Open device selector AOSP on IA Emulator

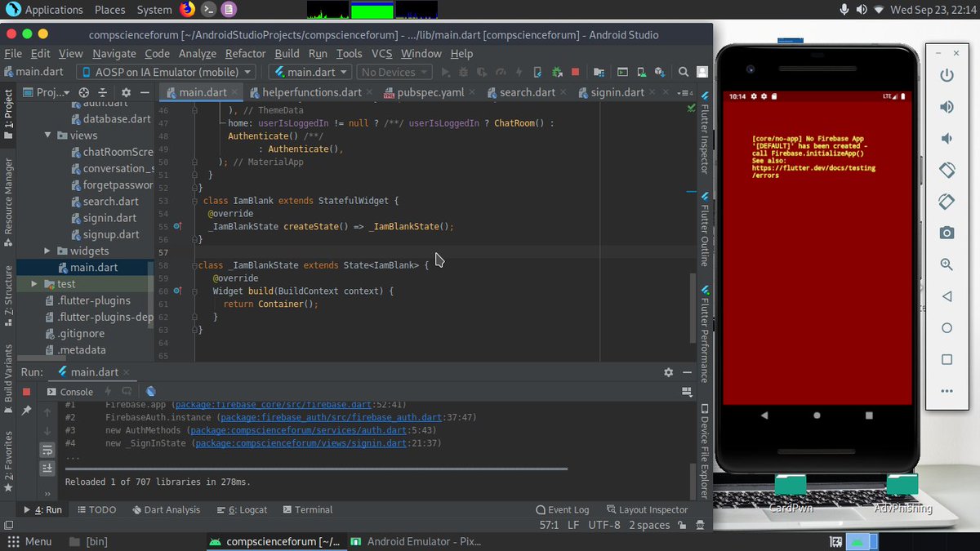point(167,72)
